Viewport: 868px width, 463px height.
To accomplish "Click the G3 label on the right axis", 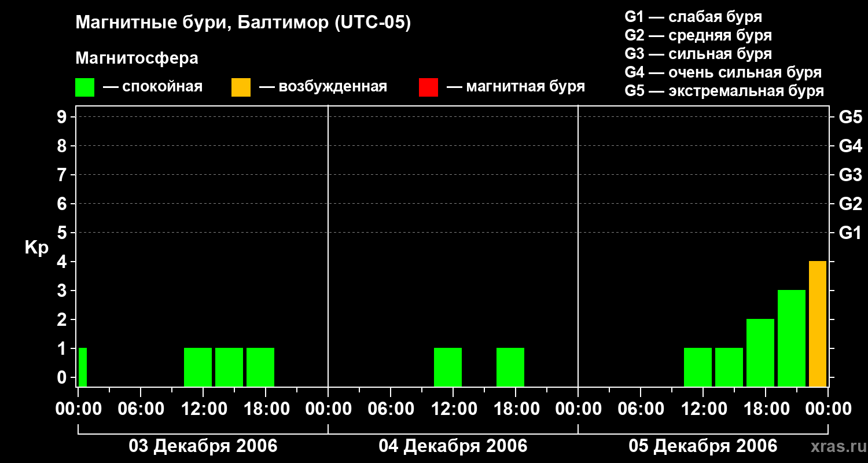I will click(850, 175).
